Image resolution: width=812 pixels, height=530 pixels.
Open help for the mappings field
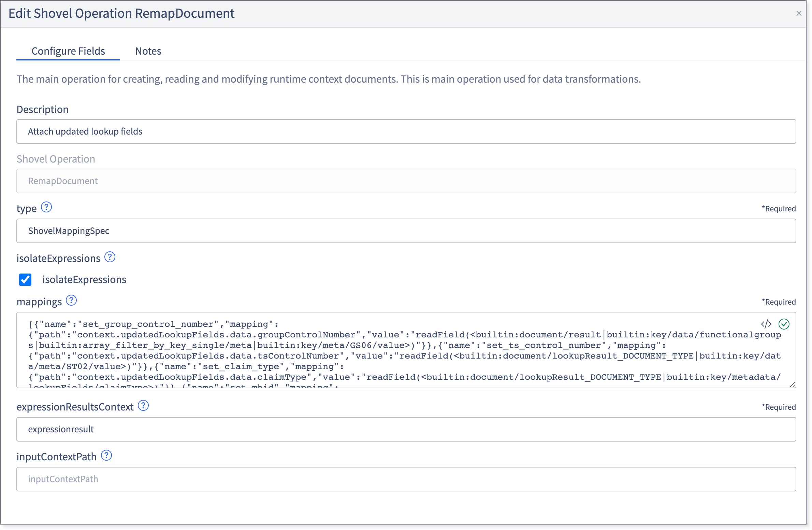71,301
